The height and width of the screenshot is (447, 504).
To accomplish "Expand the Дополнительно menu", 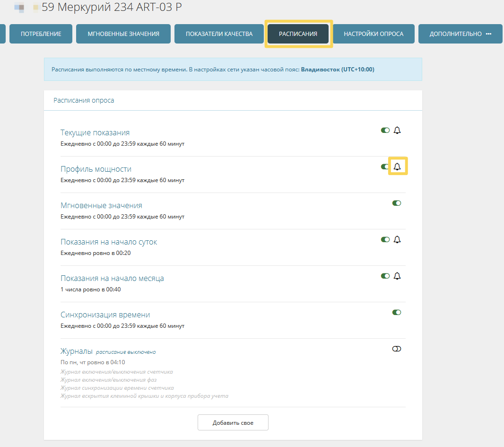I will 461,34.
